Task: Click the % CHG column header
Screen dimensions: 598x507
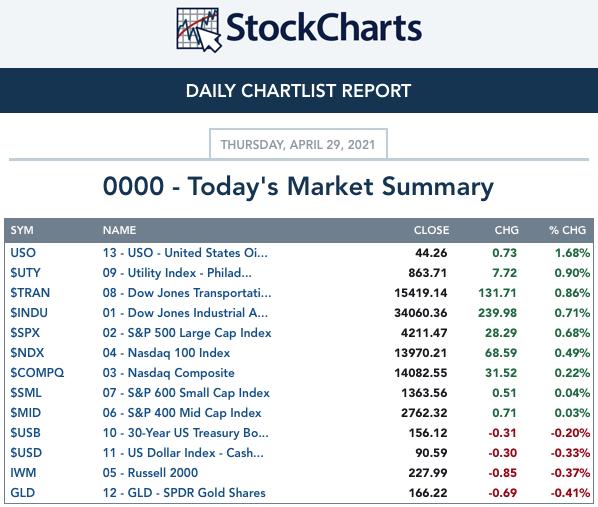Action: (567, 230)
